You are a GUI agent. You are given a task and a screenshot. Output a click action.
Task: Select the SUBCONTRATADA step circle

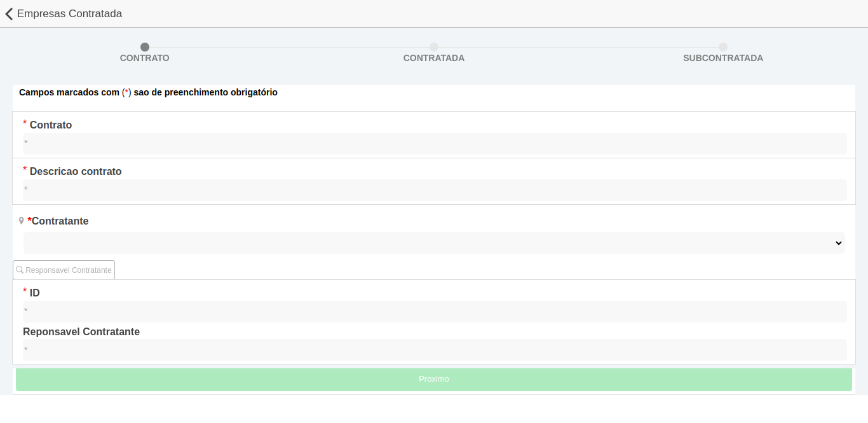pyautogui.click(x=723, y=47)
